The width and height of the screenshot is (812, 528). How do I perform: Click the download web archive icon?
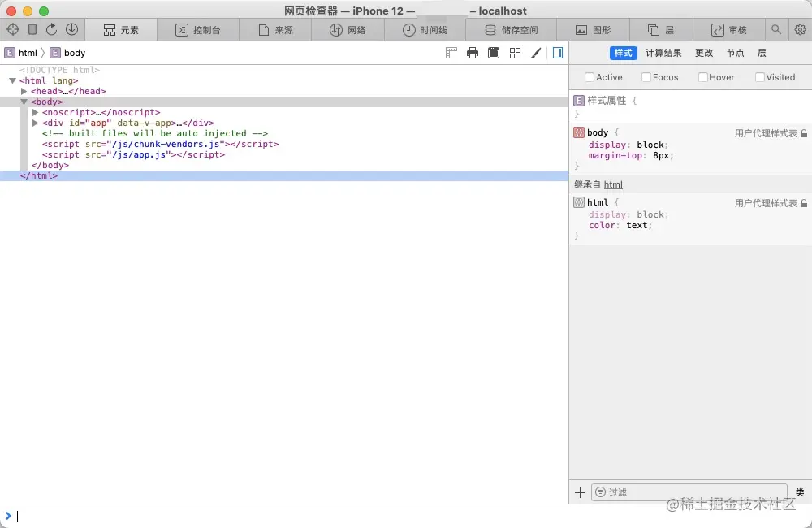click(72, 29)
